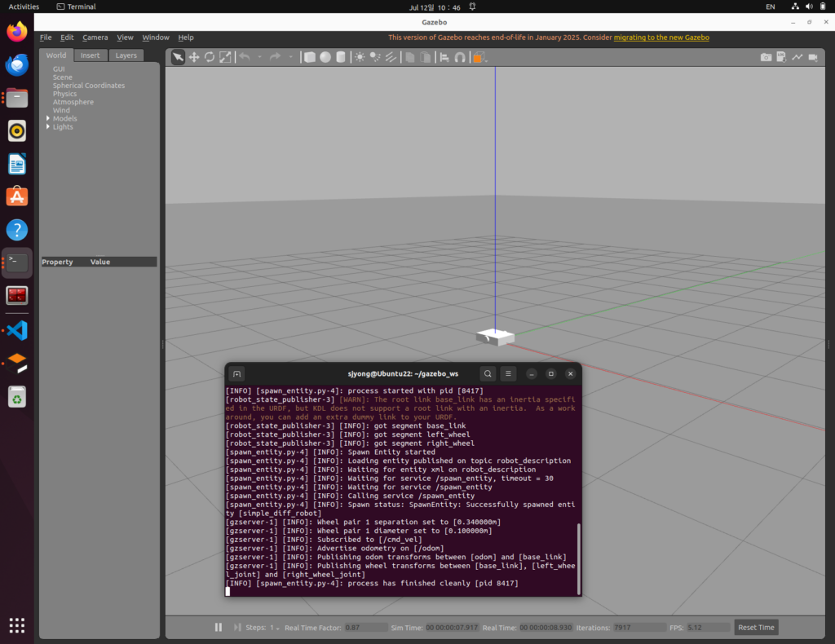This screenshot has width=835, height=644.
Task: Expand the Lights tree node
Action: [48, 126]
